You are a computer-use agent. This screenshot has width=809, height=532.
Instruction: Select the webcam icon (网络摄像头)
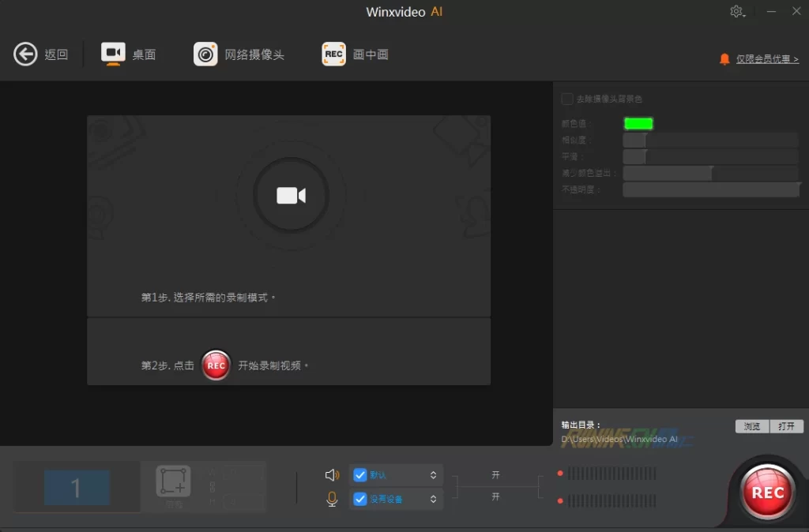[205, 54]
